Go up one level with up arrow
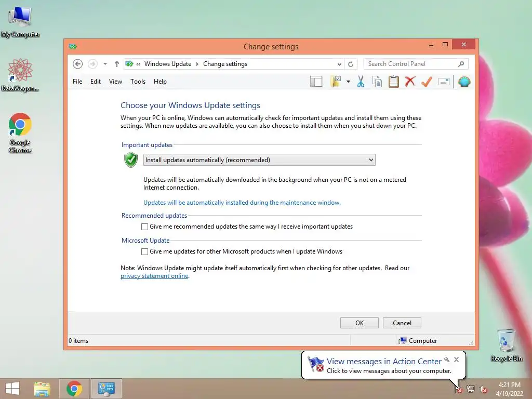The image size is (532, 399). point(117,64)
